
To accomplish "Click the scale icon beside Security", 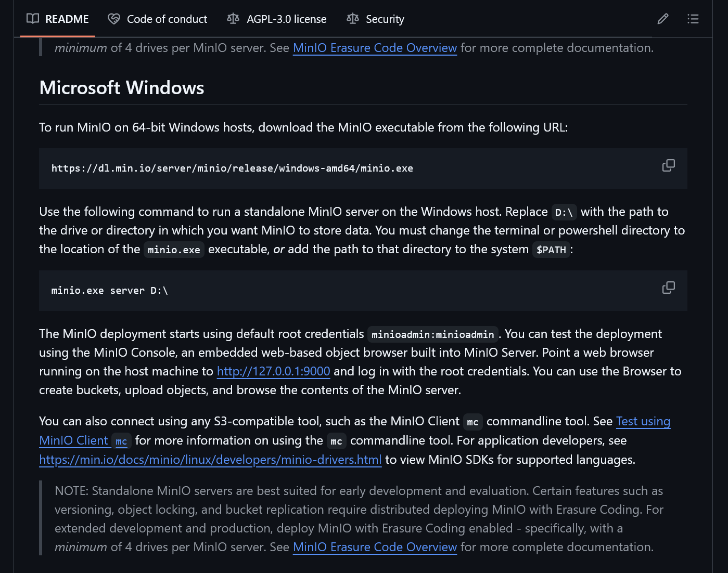I will coord(352,19).
